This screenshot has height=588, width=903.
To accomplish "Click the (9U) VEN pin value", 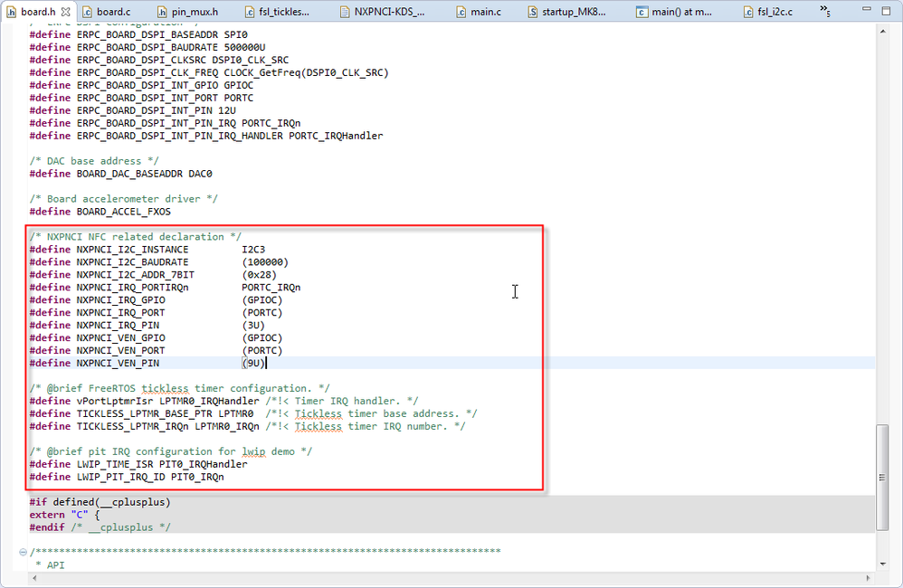I will tap(253, 364).
